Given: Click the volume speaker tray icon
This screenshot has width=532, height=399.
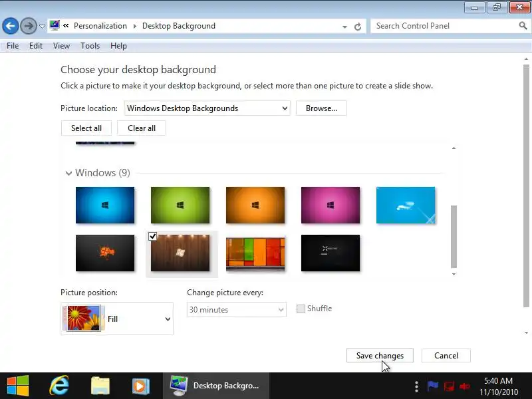Looking at the screenshot, I should click(x=465, y=386).
